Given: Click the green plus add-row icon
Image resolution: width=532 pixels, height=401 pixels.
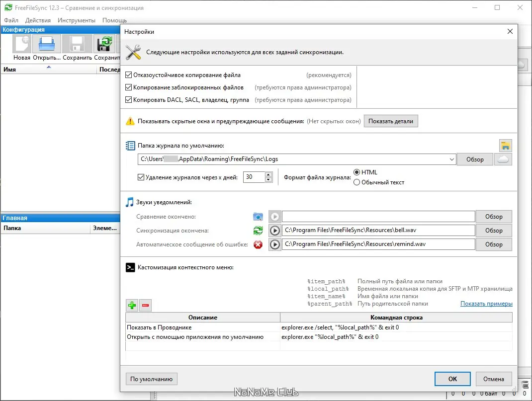Looking at the screenshot, I should coord(132,306).
